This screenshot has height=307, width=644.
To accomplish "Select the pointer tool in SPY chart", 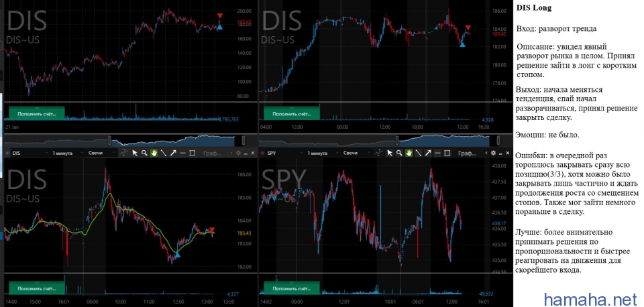I will (390, 153).
